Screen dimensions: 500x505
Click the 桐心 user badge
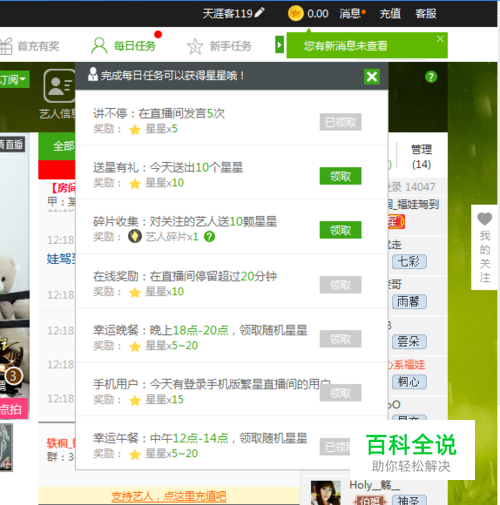(409, 382)
